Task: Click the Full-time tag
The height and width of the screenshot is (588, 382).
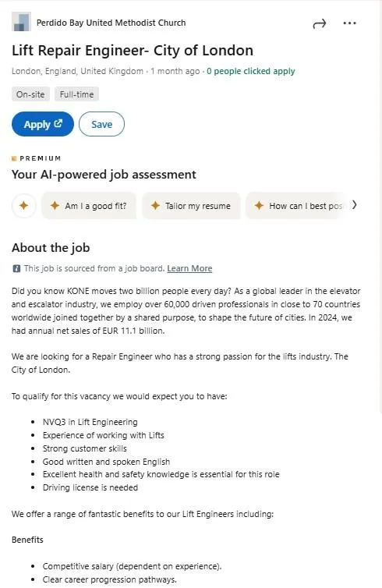Action: click(x=77, y=94)
